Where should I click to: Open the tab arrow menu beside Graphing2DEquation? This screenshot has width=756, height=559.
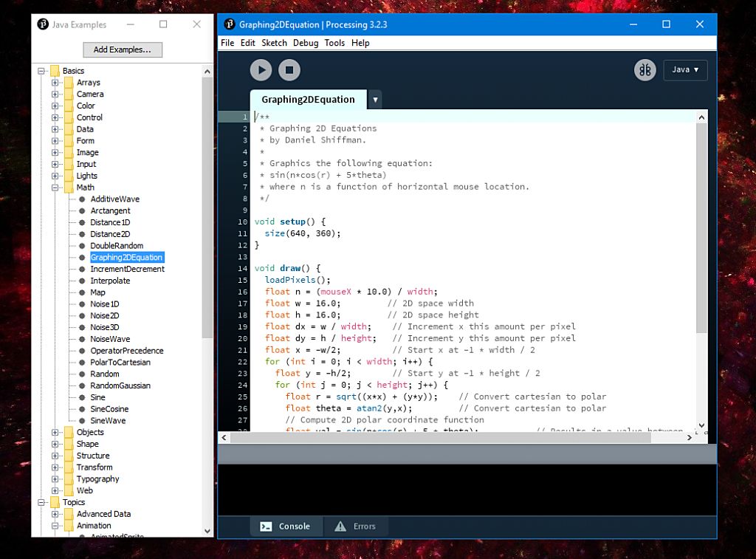[375, 100]
